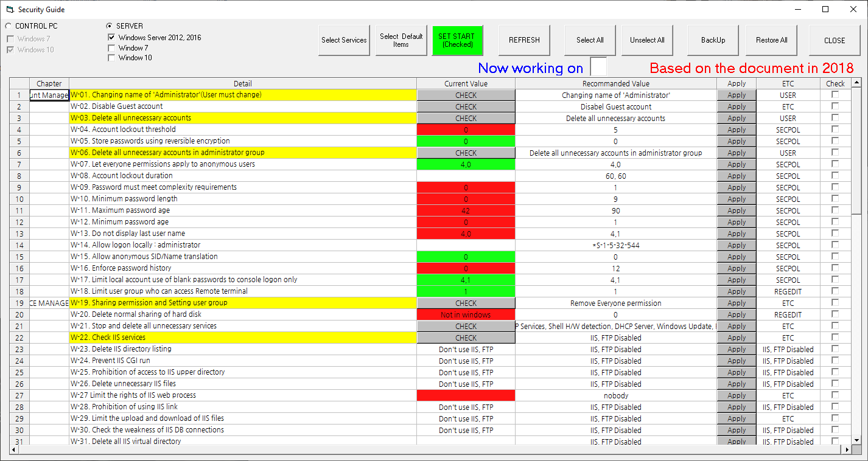Select the SERVER radio button
Viewport: 868px width, 461px height.
pyautogui.click(x=109, y=26)
